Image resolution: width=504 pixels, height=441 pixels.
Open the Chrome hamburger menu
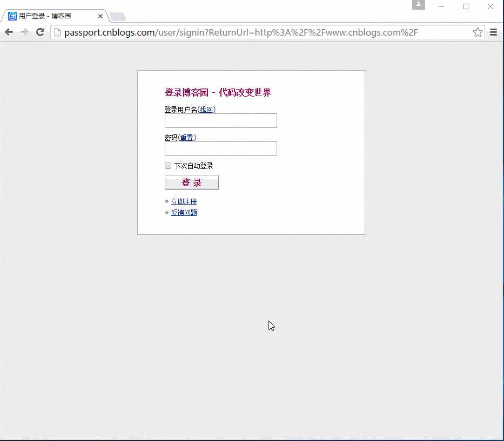click(x=493, y=32)
